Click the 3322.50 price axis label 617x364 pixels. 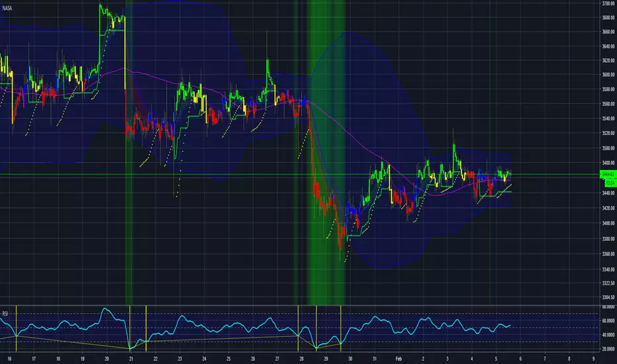(608, 283)
